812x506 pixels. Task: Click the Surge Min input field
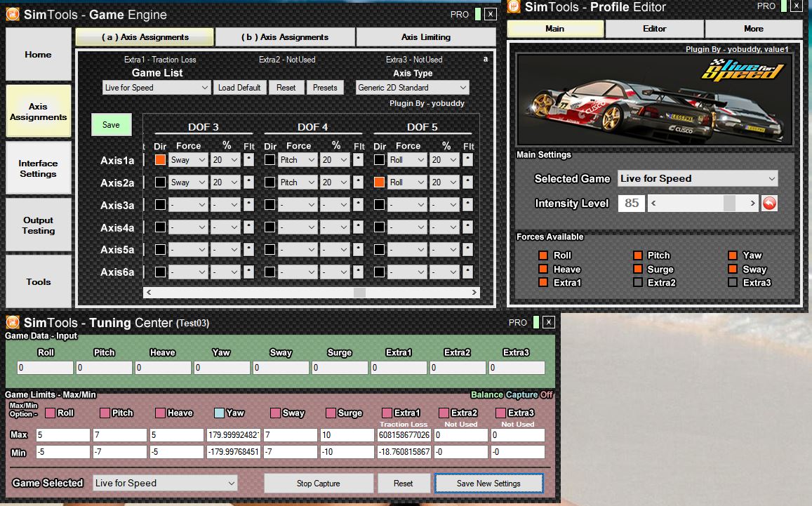click(347, 452)
